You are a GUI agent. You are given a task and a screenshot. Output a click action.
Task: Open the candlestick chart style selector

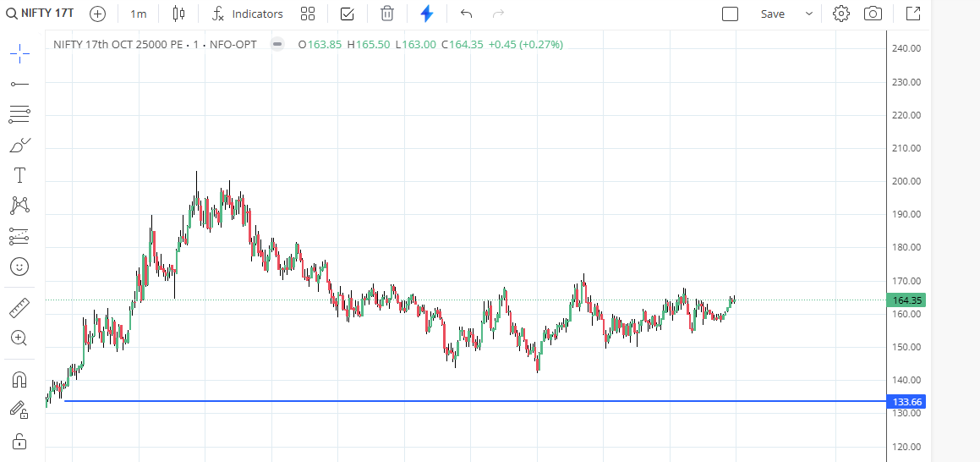click(x=178, y=14)
